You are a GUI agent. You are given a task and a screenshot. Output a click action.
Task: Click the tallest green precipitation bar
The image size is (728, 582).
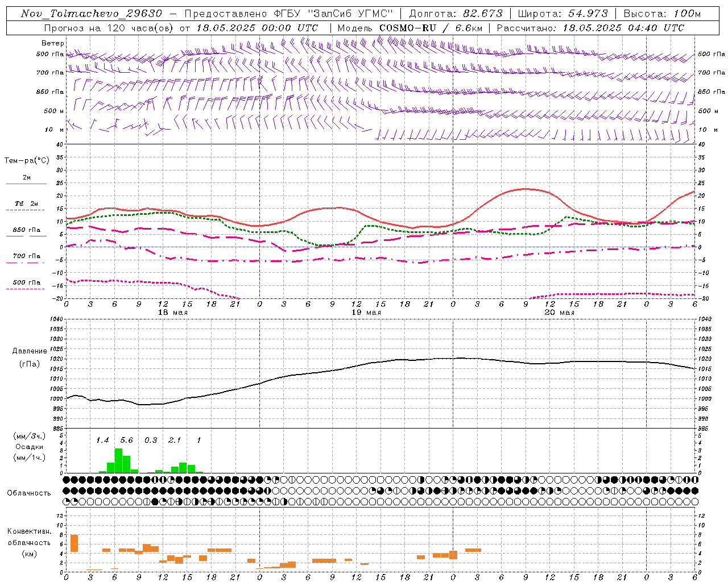(118, 461)
